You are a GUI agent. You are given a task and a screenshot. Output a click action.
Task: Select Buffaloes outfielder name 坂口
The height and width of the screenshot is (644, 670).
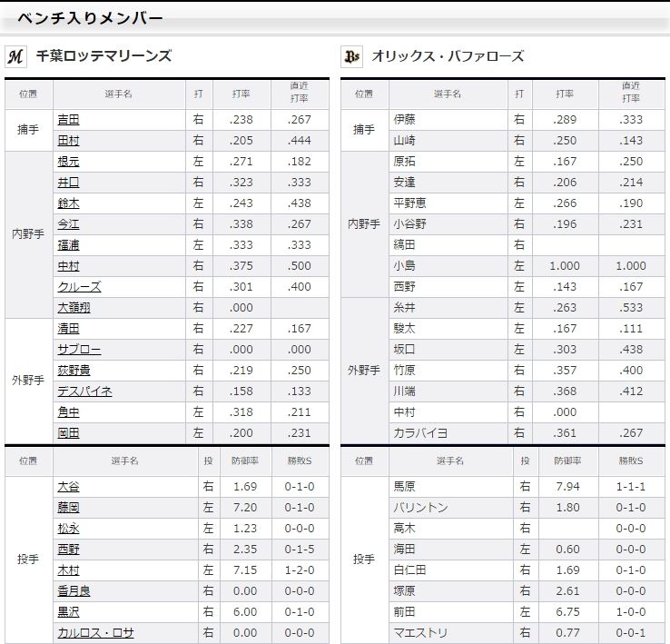(x=404, y=350)
